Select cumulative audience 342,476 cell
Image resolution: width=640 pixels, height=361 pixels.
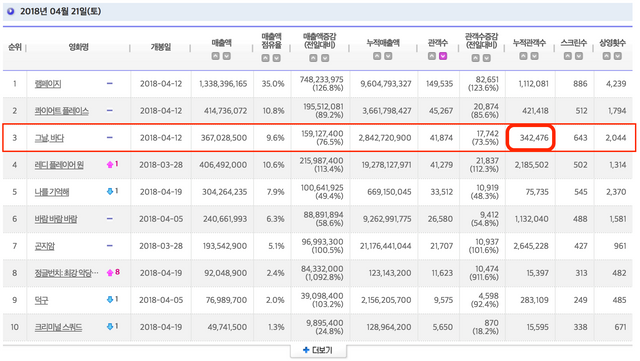point(530,138)
